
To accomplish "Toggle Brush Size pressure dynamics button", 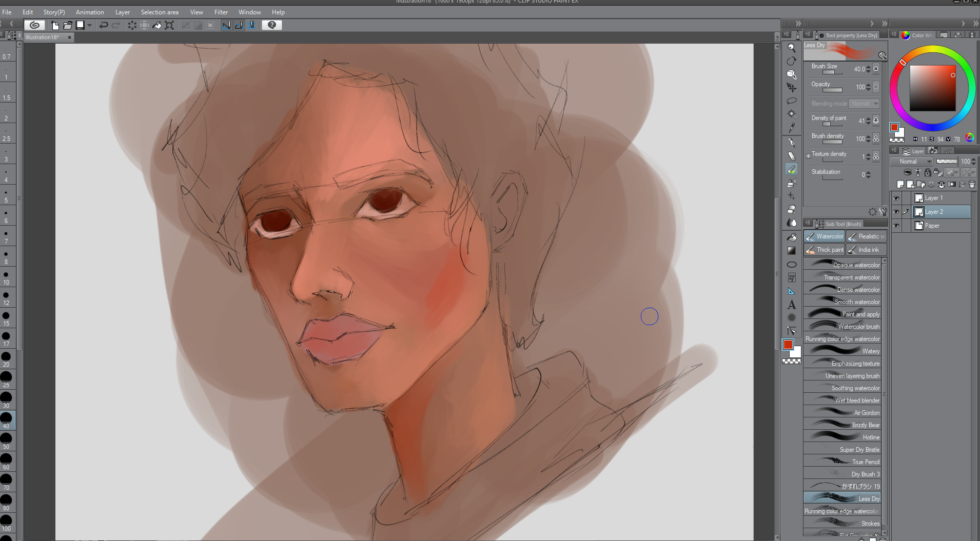I will (876, 69).
